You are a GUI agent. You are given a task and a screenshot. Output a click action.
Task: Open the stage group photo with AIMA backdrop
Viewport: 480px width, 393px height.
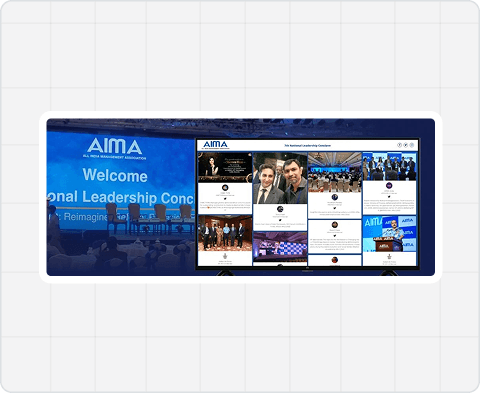(x=389, y=167)
